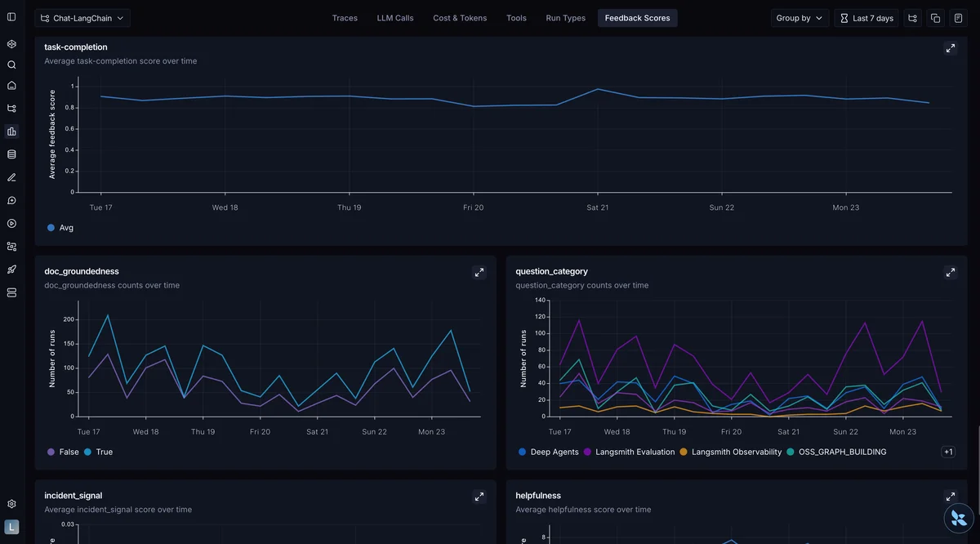Click the copy icon in top toolbar
980x544 pixels.
pyautogui.click(x=936, y=18)
